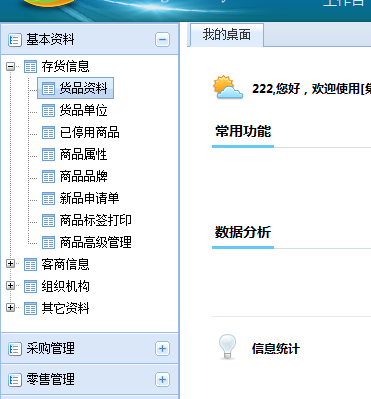
Task: Click the list icon in 零售管理 header
Action: [15, 380]
